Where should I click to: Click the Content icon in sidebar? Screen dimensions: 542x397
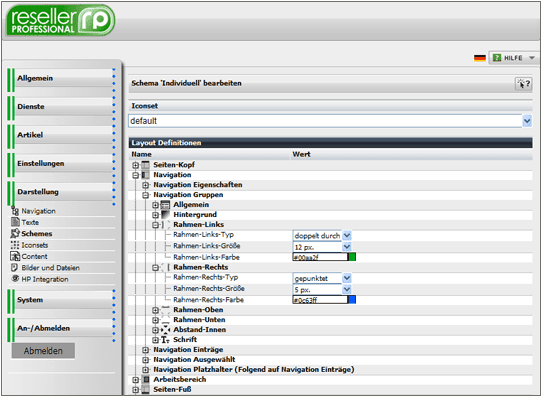click(15, 256)
